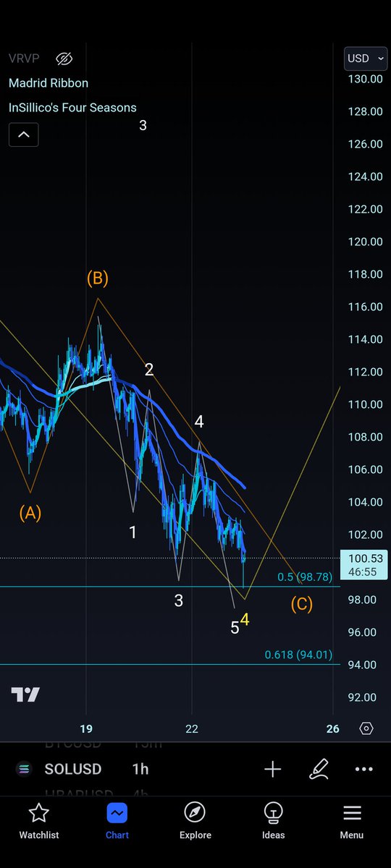Collapse the indicator legend with chevron button
Image resolution: width=391 pixels, height=868 pixels.
[x=23, y=135]
